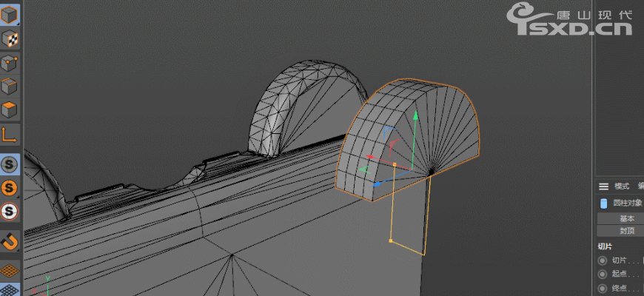Toggle the 起点 keyframe dot
Screen dimensions: 644x296
coord(603,275)
